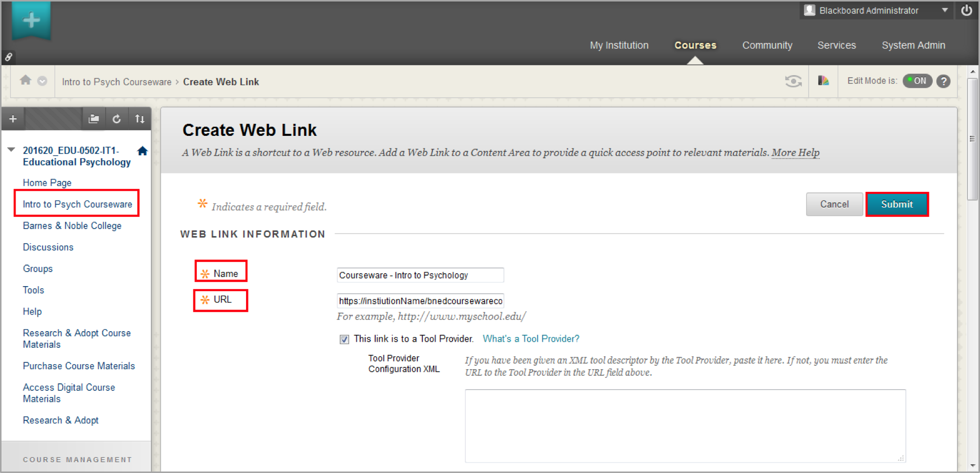Expand the Blackboard Administrator user menu
This screenshot has height=473, width=980.
click(x=944, y=10)
